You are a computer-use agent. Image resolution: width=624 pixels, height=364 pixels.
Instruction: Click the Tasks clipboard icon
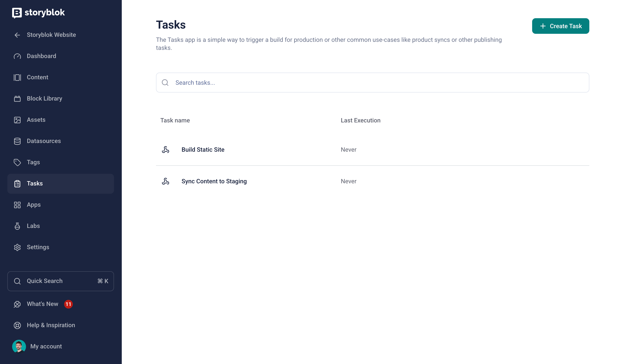(x=17, y=184)
